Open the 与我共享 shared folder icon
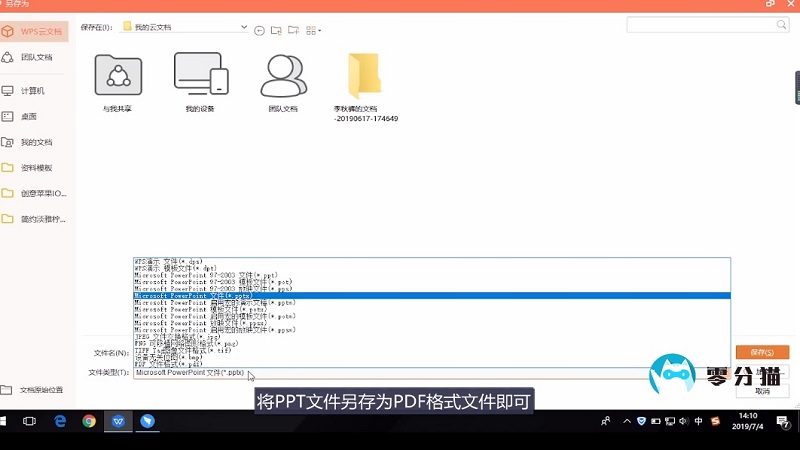The image size is (800, 450). tap(118, 74)
